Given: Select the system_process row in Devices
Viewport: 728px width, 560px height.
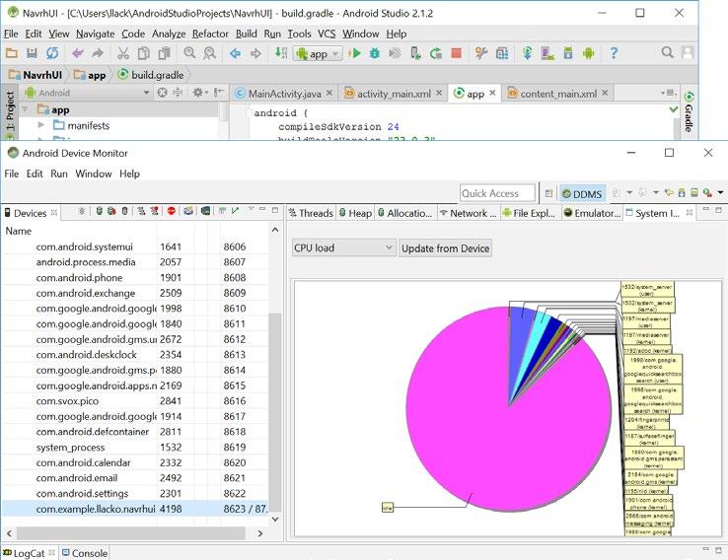Looking at the screenshot, I should (134, 448).
